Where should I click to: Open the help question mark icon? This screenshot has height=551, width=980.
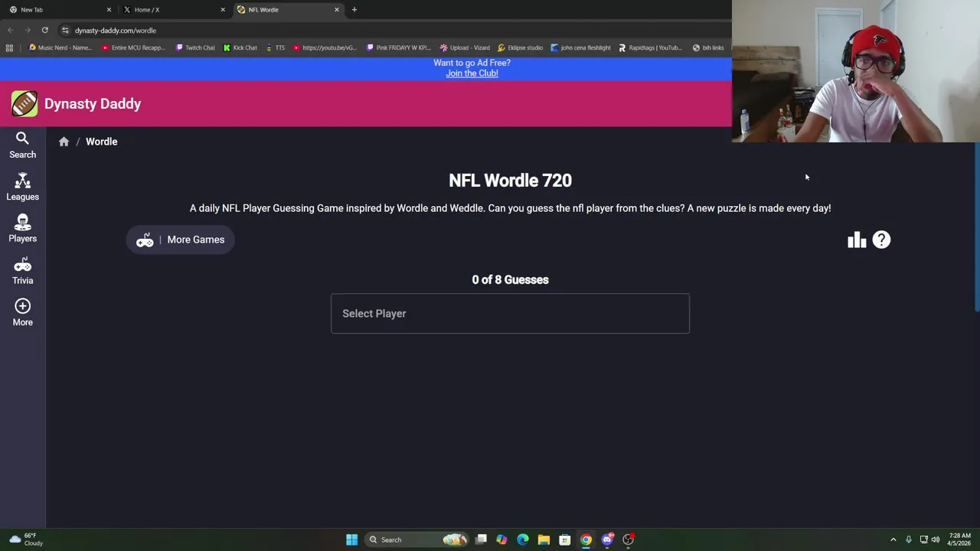pos(881,240)
